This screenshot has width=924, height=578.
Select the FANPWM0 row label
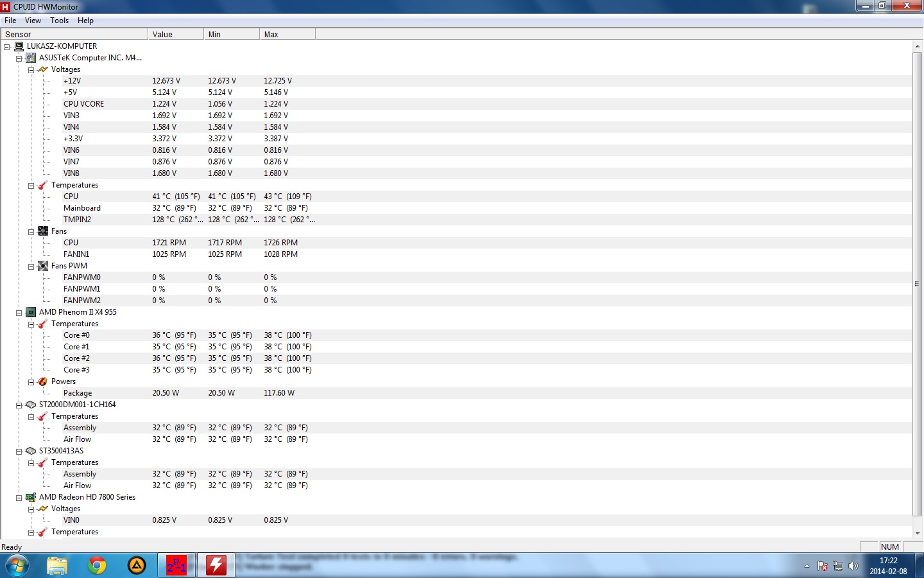pyautogui.click(x=82, y=277)
